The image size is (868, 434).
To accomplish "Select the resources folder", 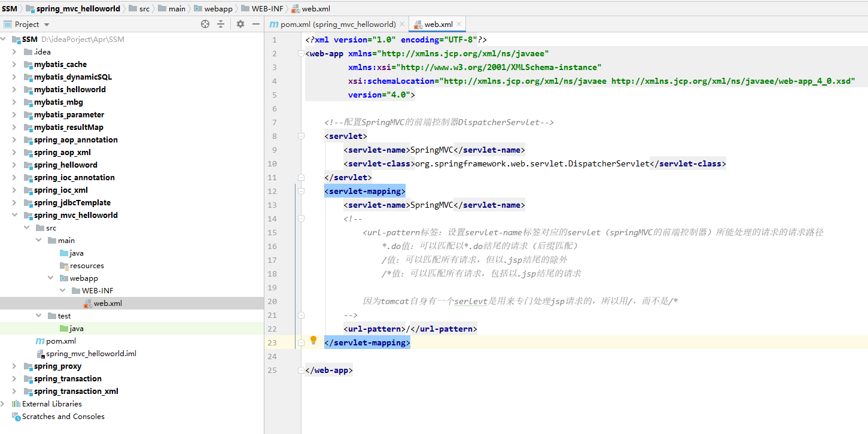I will pos(87,266).
